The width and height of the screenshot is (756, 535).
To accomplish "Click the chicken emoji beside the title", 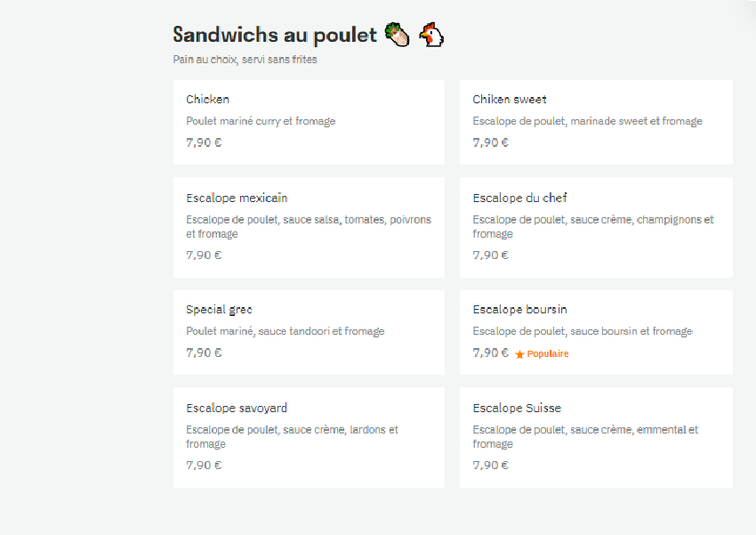I will point(431,35).
